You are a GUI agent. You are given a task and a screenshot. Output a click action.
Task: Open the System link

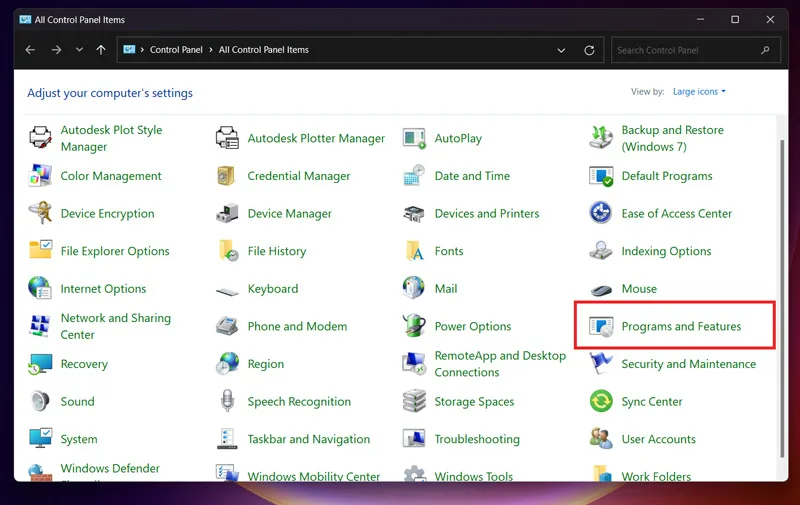79,439
